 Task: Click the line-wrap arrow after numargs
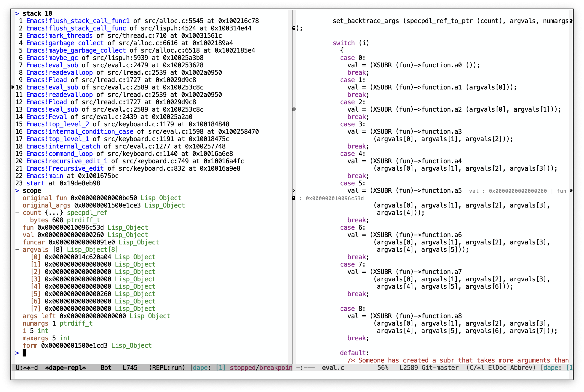(571, 21)
